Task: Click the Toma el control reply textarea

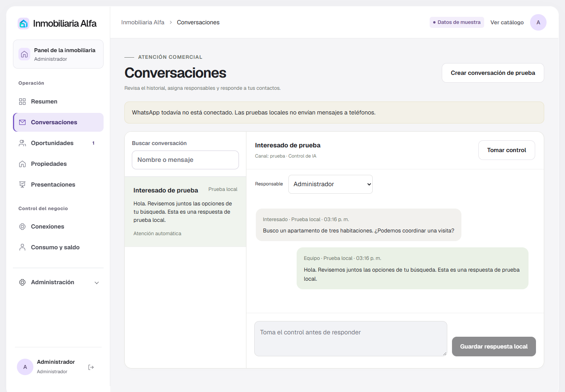Action: click(x=351, y=339)
